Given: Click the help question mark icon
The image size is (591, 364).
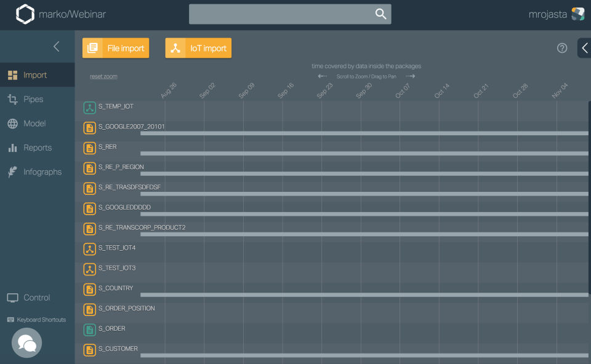Looking at the screenshot, I should point(562,48).
